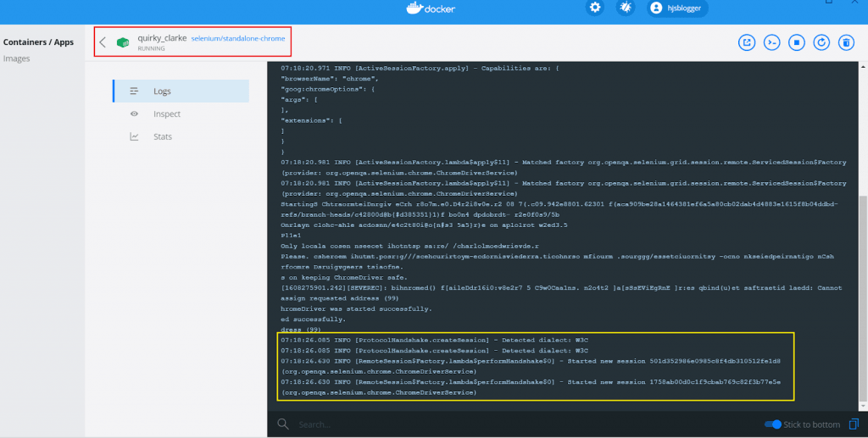This screenshot has width=868, height=438.
Task: Restart the quirky_clarke container
Action: (821, 42)
